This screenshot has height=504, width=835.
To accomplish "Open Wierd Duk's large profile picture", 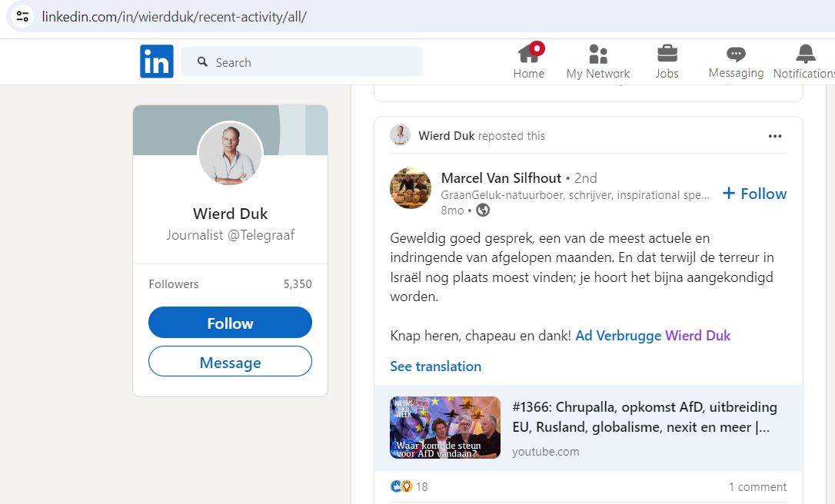I will point(230,154).
